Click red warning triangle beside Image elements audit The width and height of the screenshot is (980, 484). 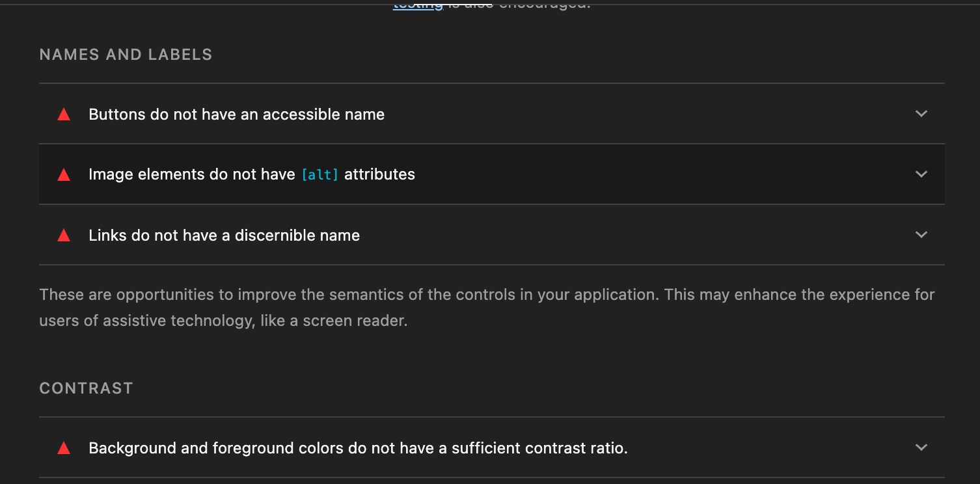[x=64, y=174]
